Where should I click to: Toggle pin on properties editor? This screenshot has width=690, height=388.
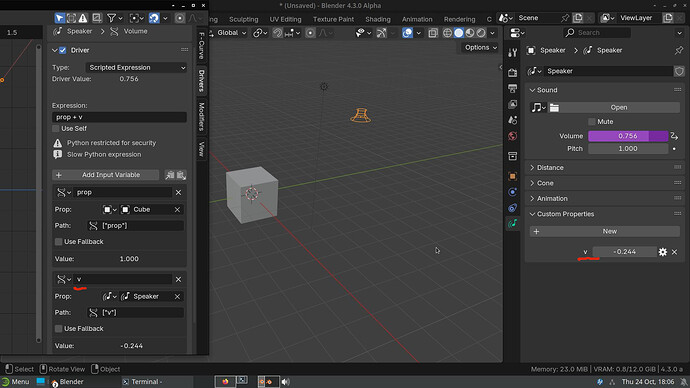[679, 50]
